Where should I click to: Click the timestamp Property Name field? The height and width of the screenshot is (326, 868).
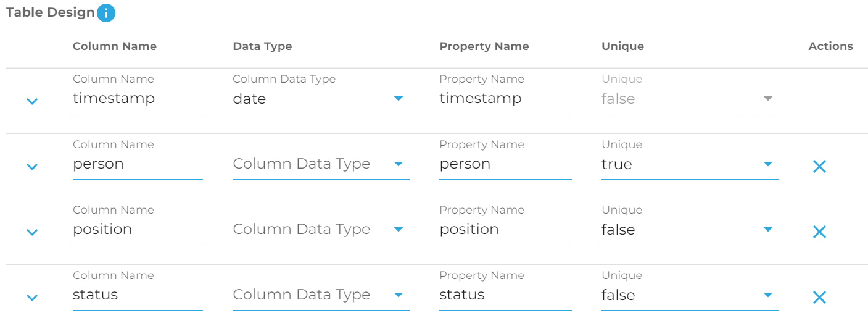pos(505,99)
